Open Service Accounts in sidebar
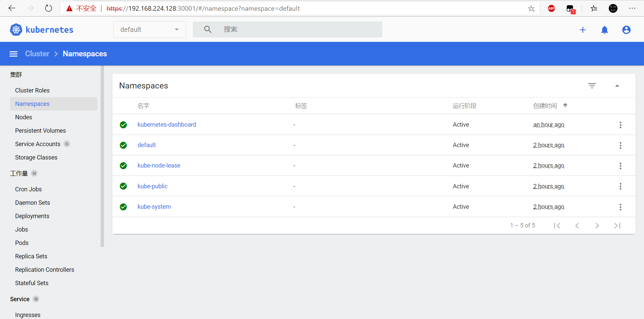 point(38,144)
